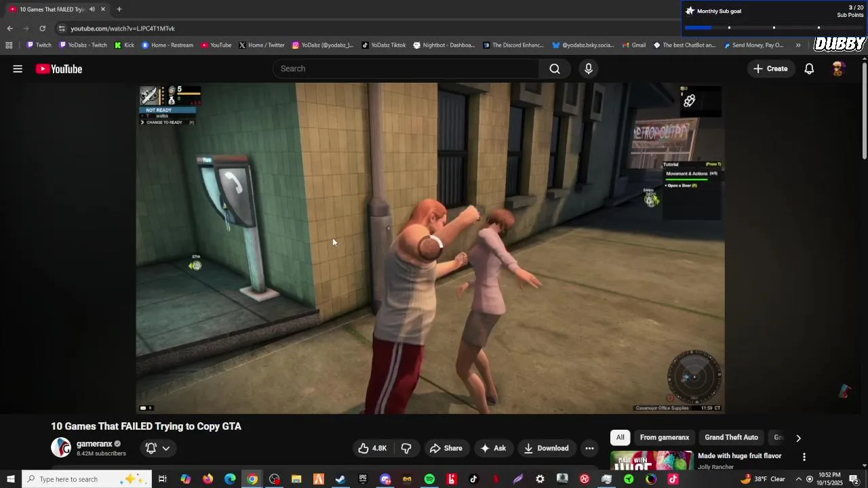Open Spotify from the taskbar
Screen dimensions: 868x488
click(429, 479)
